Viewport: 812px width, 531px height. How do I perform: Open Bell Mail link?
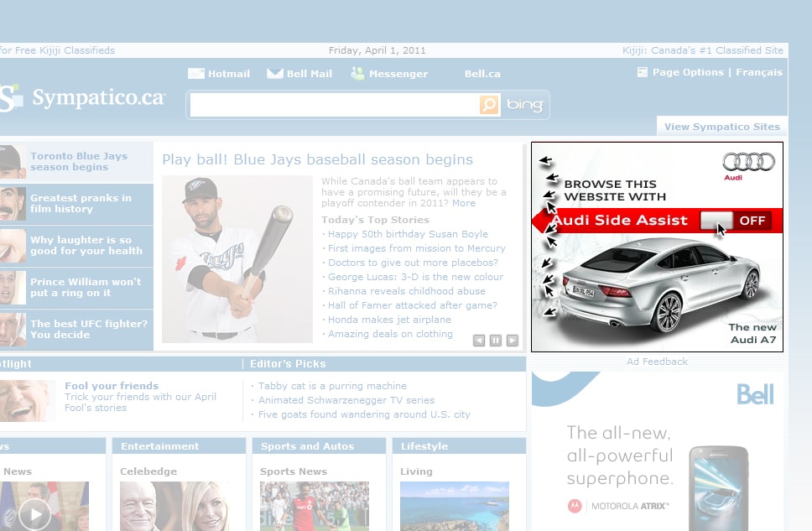pos(310,74)
